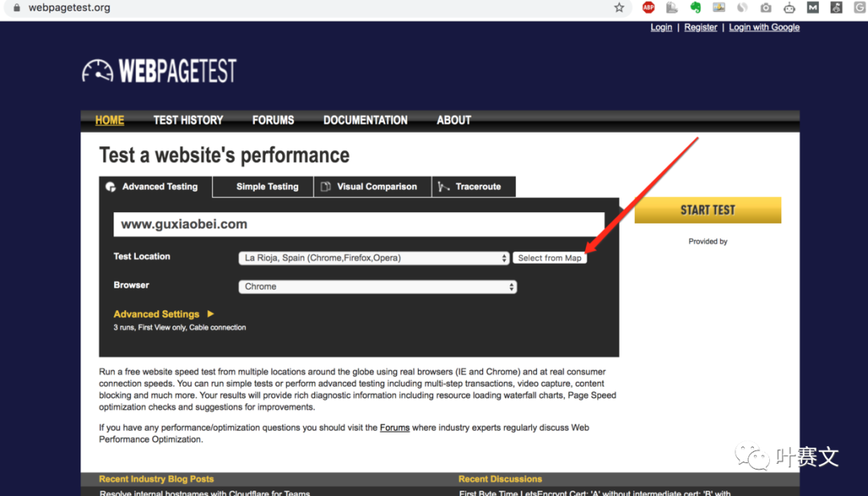Open the AdBlock Plus extension

[649, 8]
